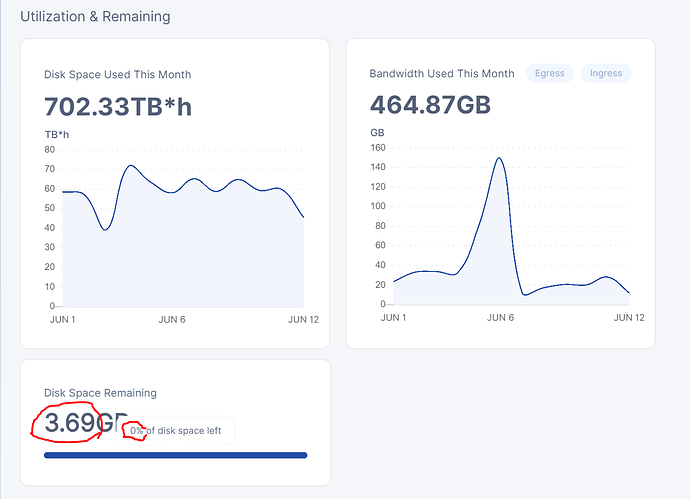Toggle the Egress bandwidth filter
Screen dimensions: 690x499
(x=550, y=73)
